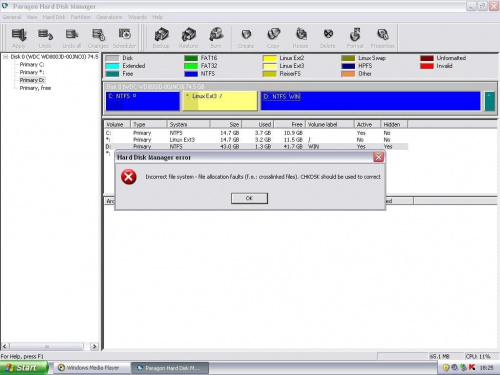Image resolution: width=500 pixels, height=375 pixels.
Task: Open the View menu
Action: 32,17
